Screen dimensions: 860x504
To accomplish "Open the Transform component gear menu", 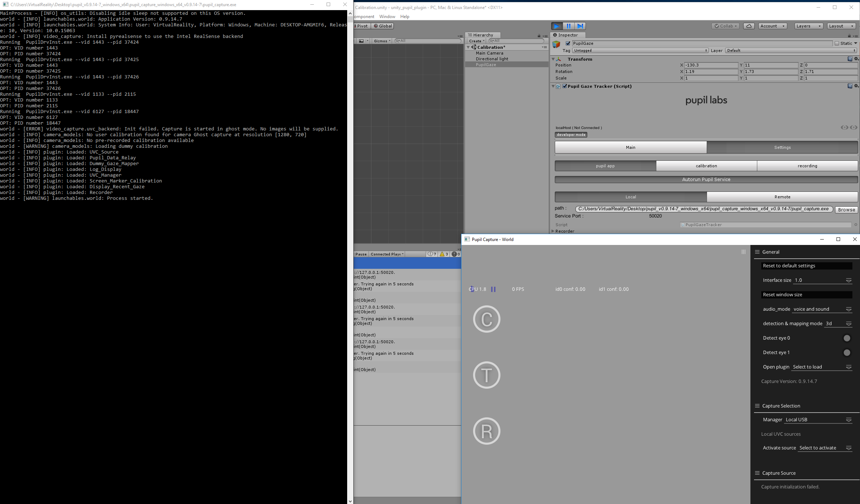I will coord(856,59).
